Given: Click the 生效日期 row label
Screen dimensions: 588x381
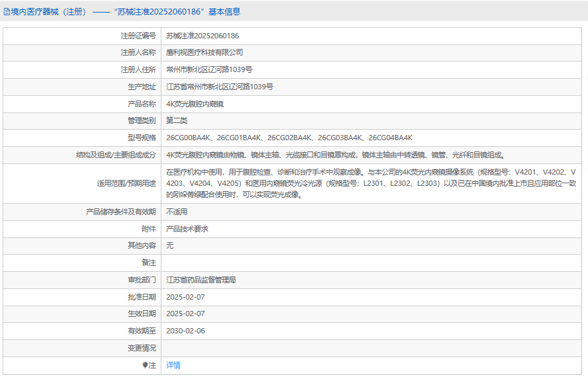Looking at the screenshot, I should (x=142, y=314).
